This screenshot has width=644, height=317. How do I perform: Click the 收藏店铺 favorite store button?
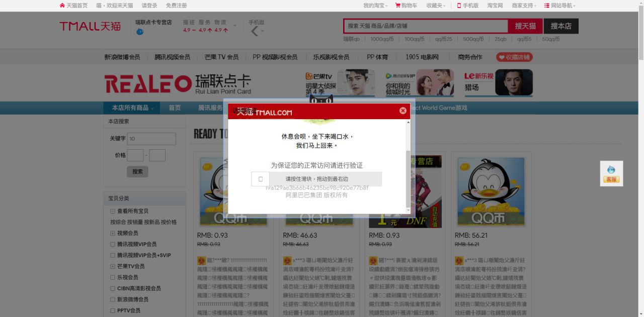pos(514,57)
